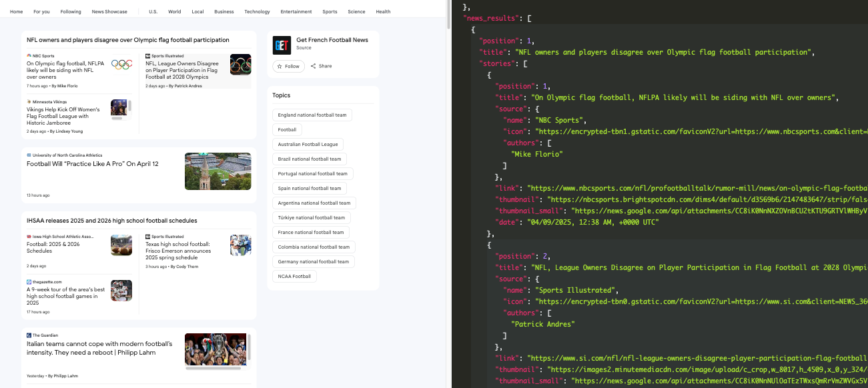Click the Frisco Emerson article thumbnail
The height and width of the screenshot is (388, 868).
[240, 245]
